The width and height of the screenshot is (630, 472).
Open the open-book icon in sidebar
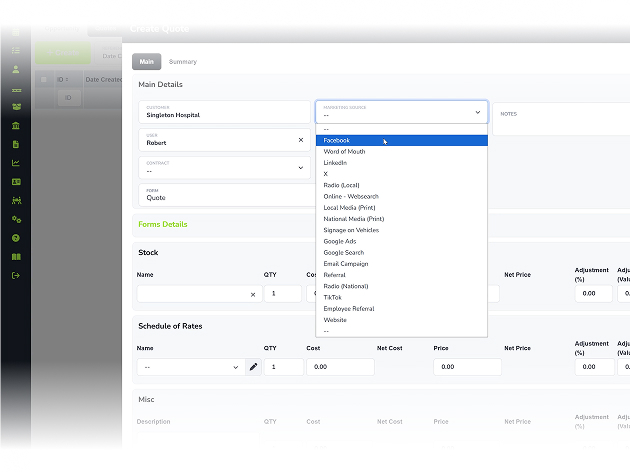pyautogui.click(x=16, y=257)
